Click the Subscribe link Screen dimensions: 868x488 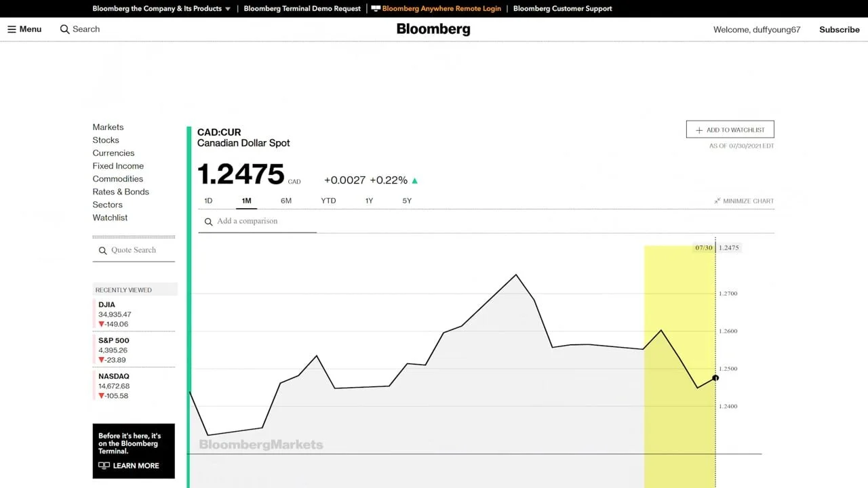click(840, 30)
